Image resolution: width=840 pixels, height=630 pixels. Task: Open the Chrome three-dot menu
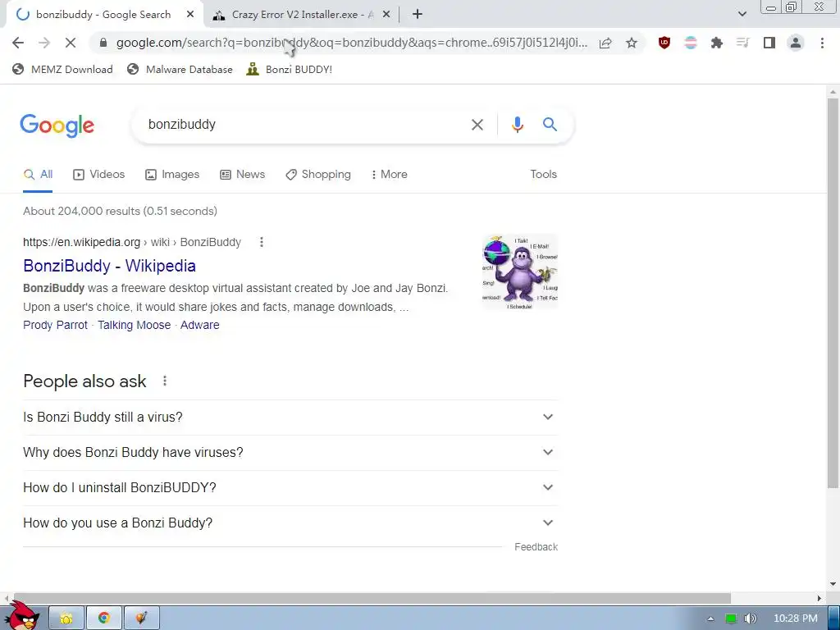822,43
